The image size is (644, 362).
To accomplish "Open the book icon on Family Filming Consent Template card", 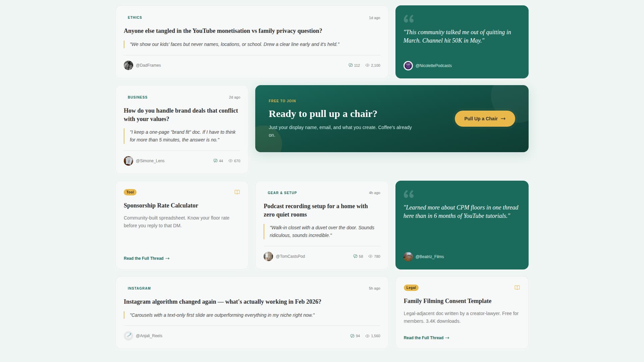I will click(517, 288).
